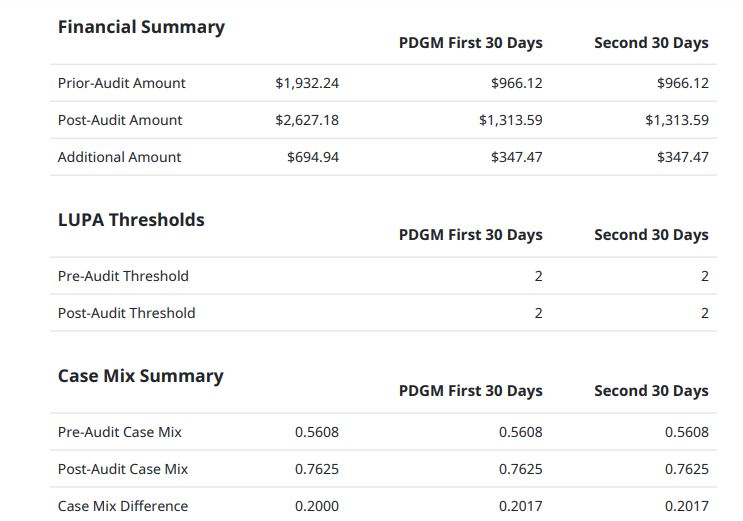Click the LUPA Thresholds heading

tap(131, 220)
